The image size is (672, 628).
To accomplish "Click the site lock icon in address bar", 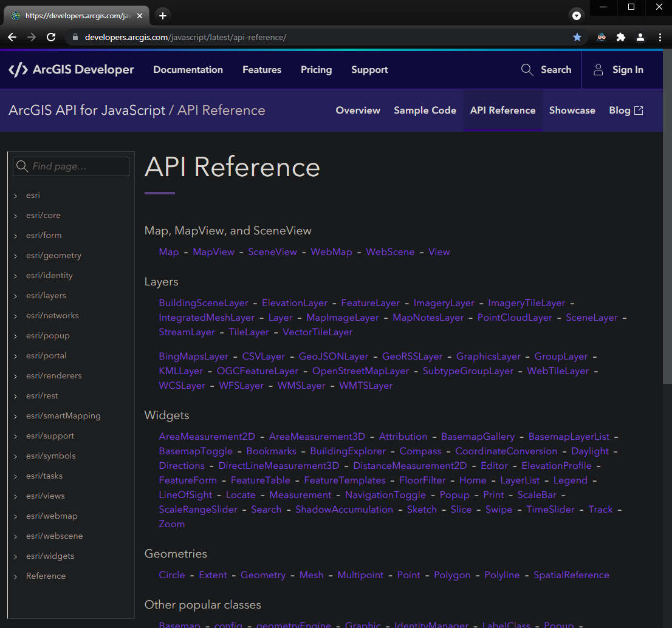I will click(x=75, y=37).
